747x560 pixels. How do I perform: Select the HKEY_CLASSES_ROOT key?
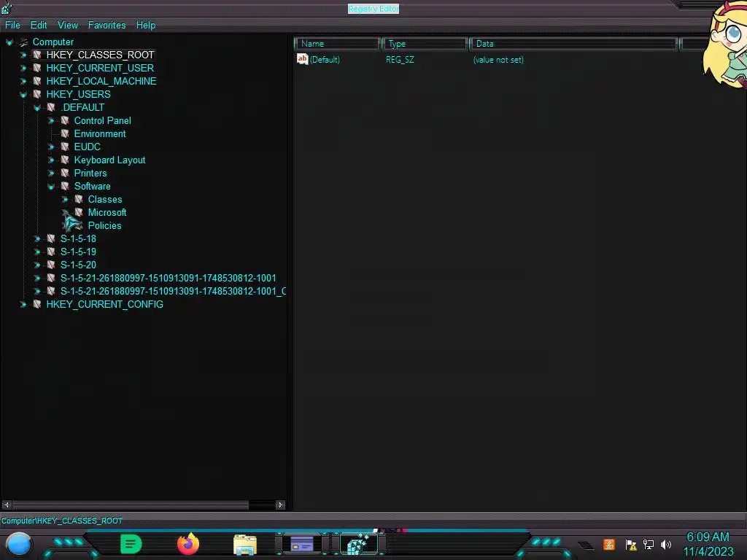[100, 55]
